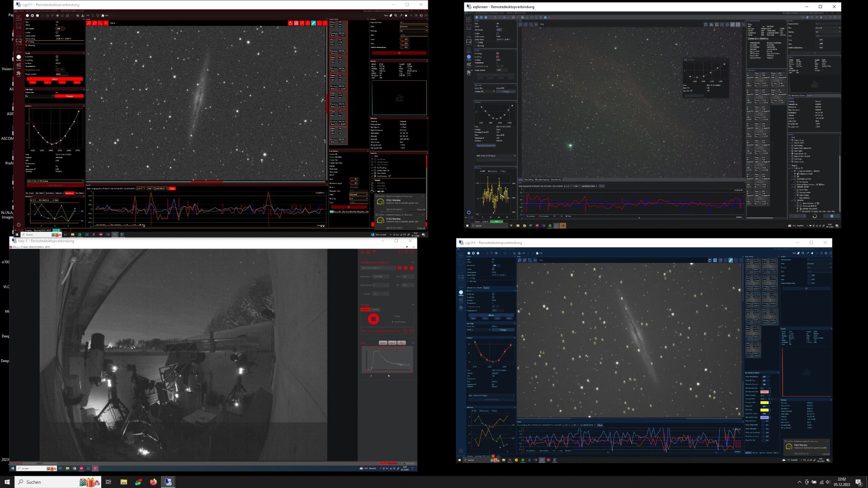
Task: Open Resolution dropdown in heq-5 camera panel
Action: 381,276
